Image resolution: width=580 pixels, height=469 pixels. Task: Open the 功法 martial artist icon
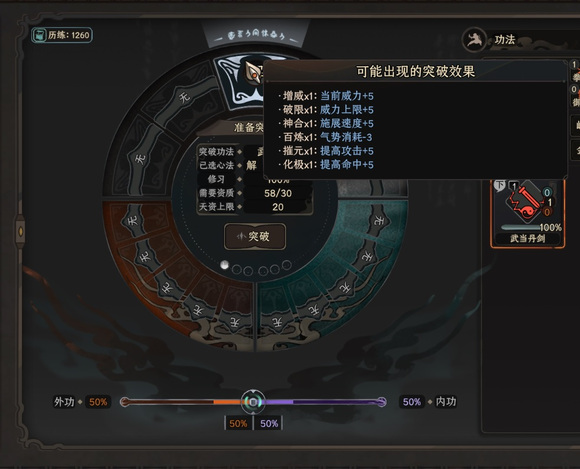(474, 40)
